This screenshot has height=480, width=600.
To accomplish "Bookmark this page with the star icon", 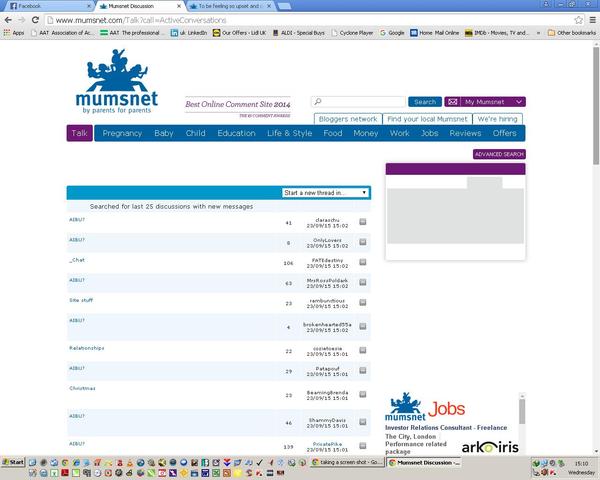I will point(579,20).
